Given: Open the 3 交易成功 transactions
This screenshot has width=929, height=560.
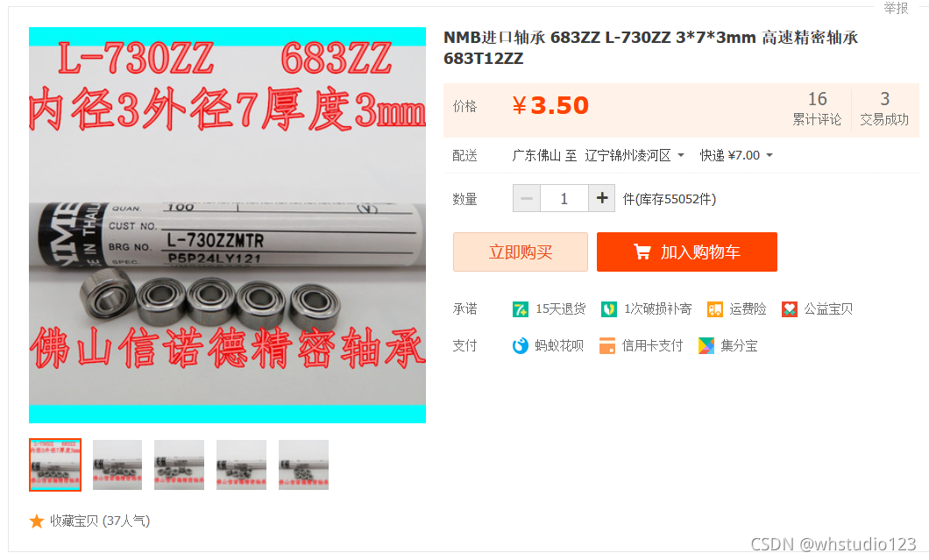Looking at the screenshot, I should (884, 109).
